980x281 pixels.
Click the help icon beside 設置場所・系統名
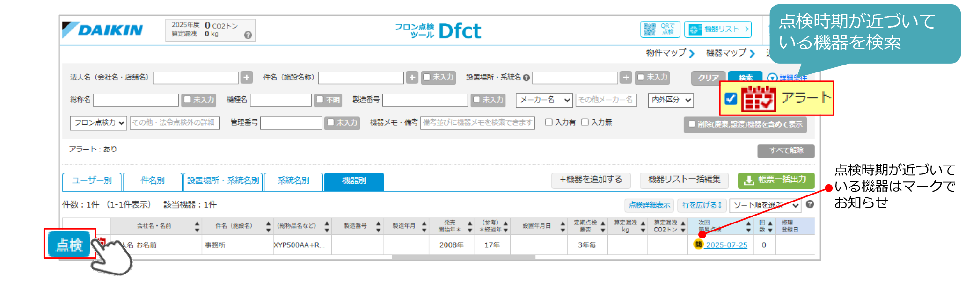tap(527, 78)
